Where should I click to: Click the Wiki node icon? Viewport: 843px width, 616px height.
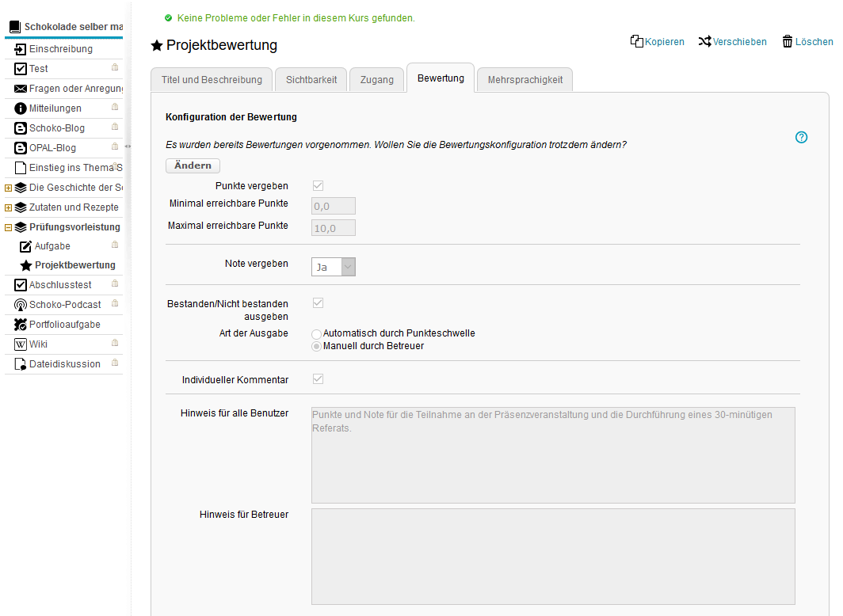point(21,344)
